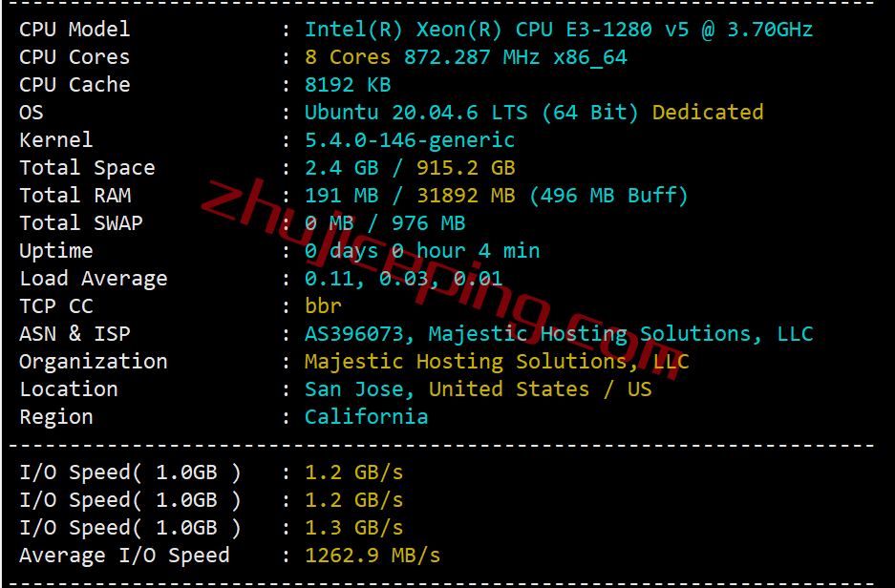Click the Ubuntu 20.04.6 LTS text

[416, 113]
